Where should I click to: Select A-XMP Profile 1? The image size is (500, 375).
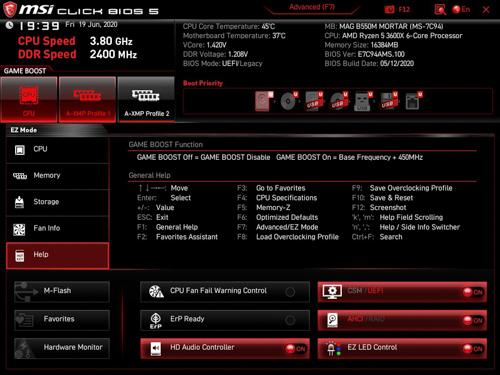click(87, 99)
